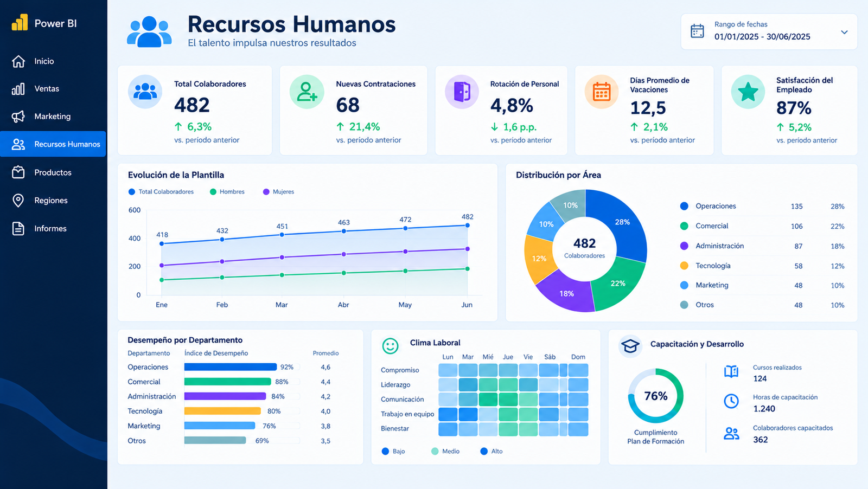868x489 pixels.
Task: Click the graduation cap Capacitación icon
Action: (630, 346)
